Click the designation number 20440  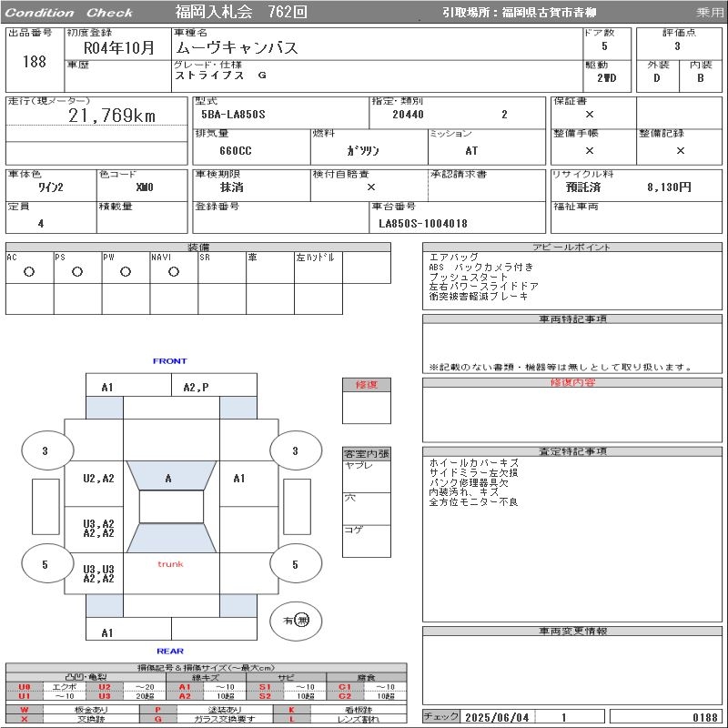(x=408, y=115)
